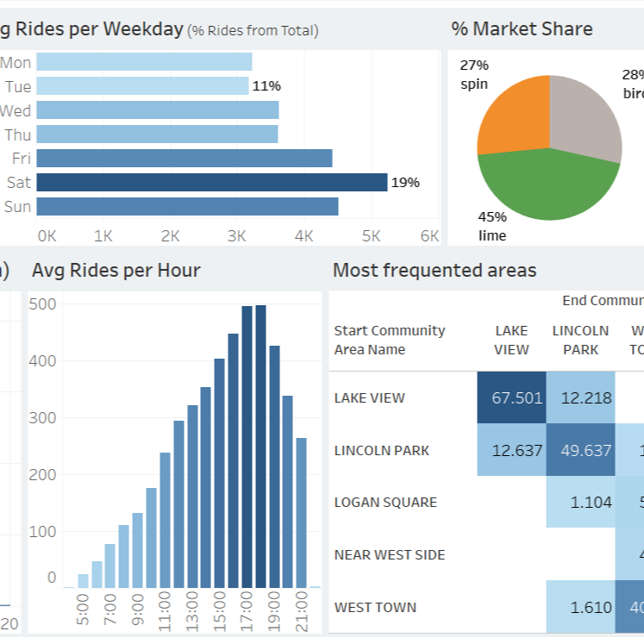Click the LINCOLN PARK column header

click(x=580, y=340)
